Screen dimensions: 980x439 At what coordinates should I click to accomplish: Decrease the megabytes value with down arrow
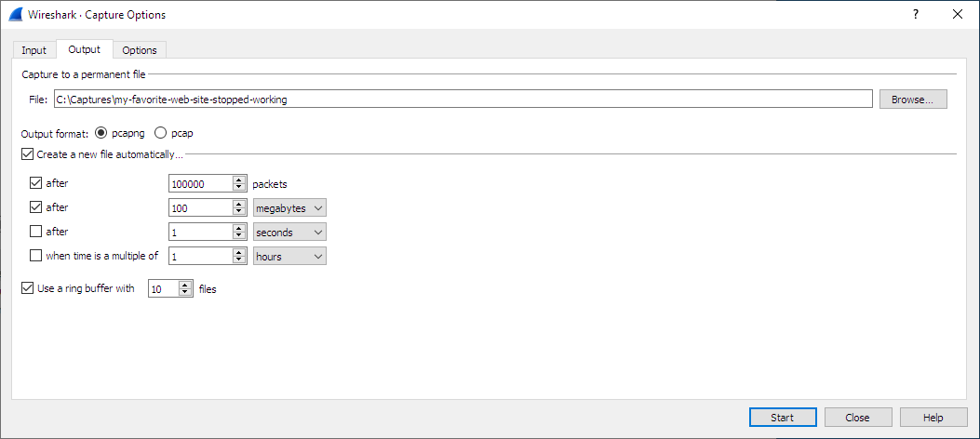[x=239, y=212]
